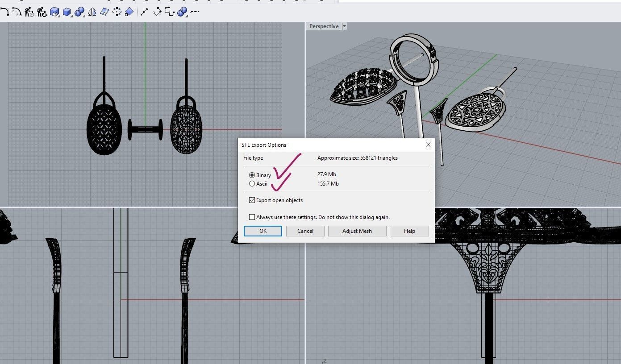Enable Always use these settings checkbox
Screen dimensions: 621x364
[x=252, y=217]
